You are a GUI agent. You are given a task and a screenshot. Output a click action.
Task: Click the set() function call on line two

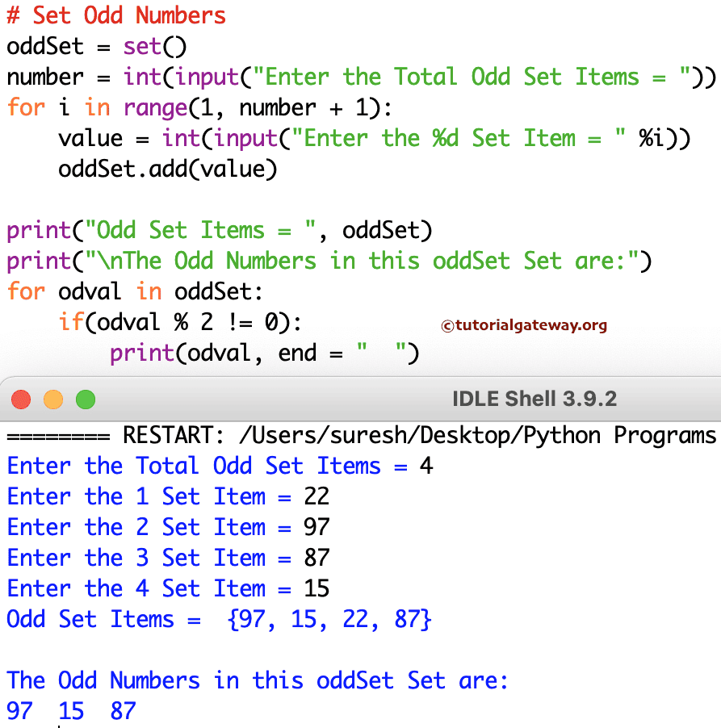click(153, 46)
